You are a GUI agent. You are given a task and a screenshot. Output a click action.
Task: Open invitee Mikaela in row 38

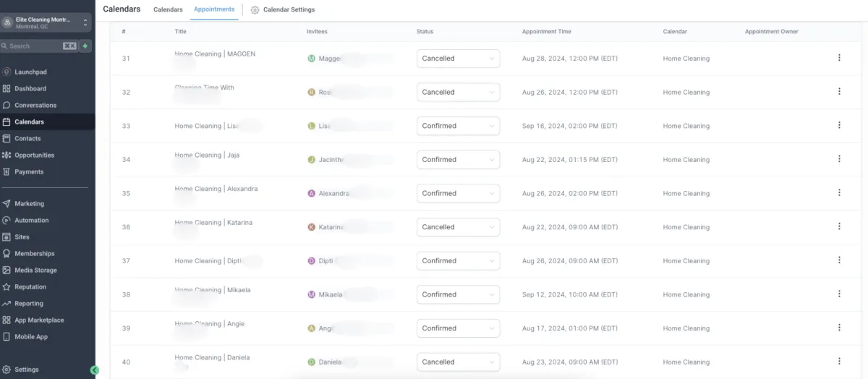pyautogui.click(x=325, y=294)
